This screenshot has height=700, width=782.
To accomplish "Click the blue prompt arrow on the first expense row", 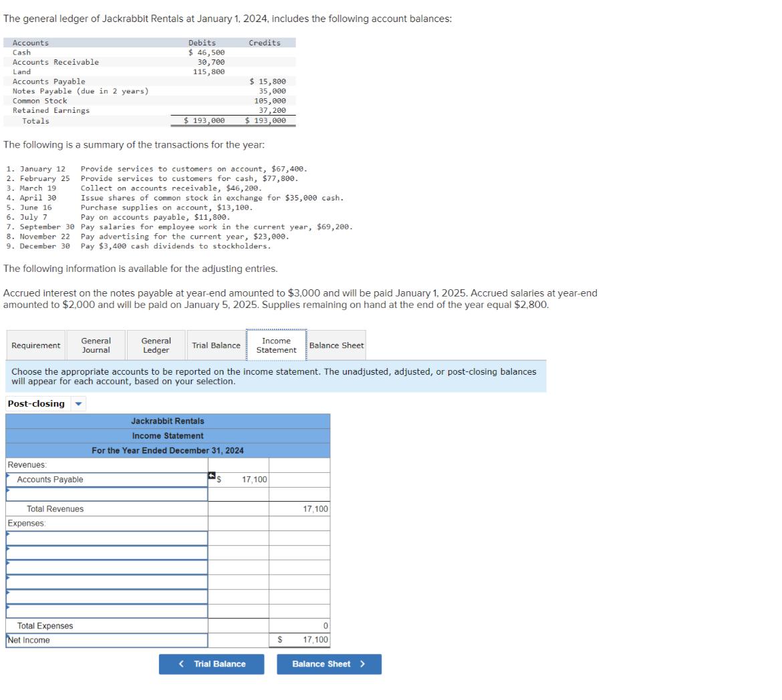I will click(x=8, y=535).
